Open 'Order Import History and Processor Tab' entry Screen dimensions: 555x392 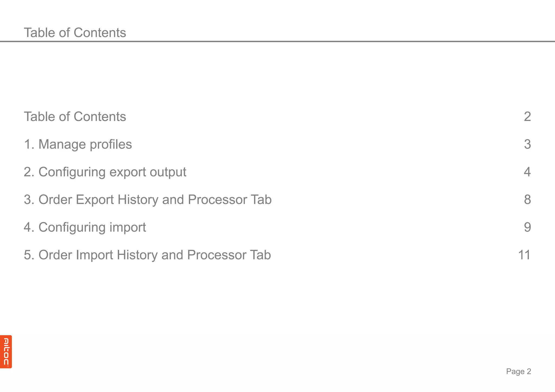(147, 255)
